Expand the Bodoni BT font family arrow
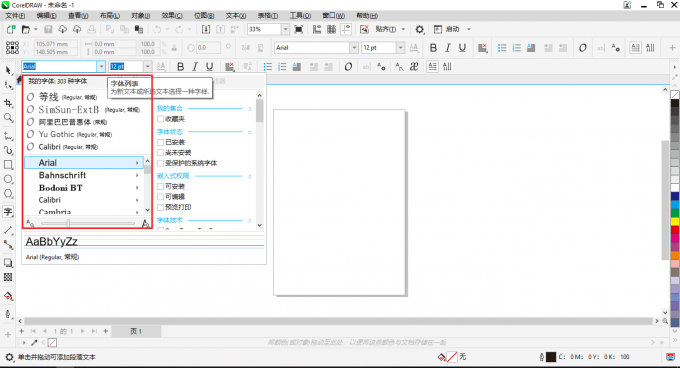This screenshot has height=368, width=680. coord(137,188)
